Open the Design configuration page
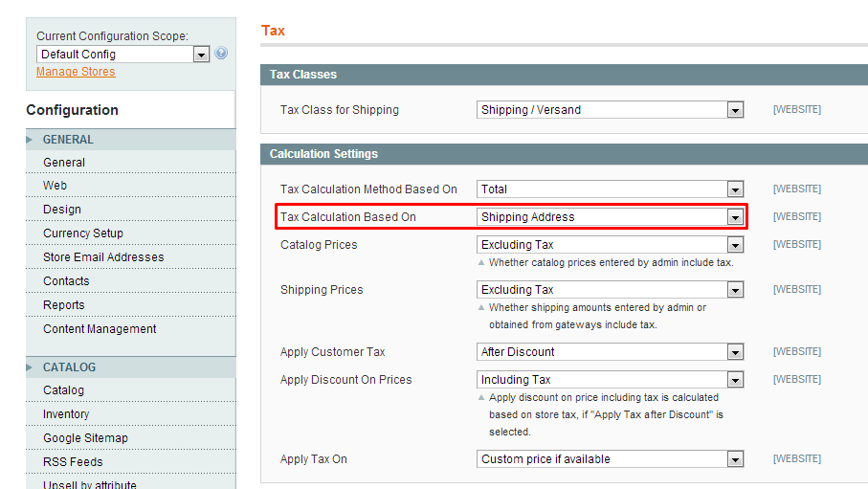This screenshot has height=489, width=868. point(62,210)
